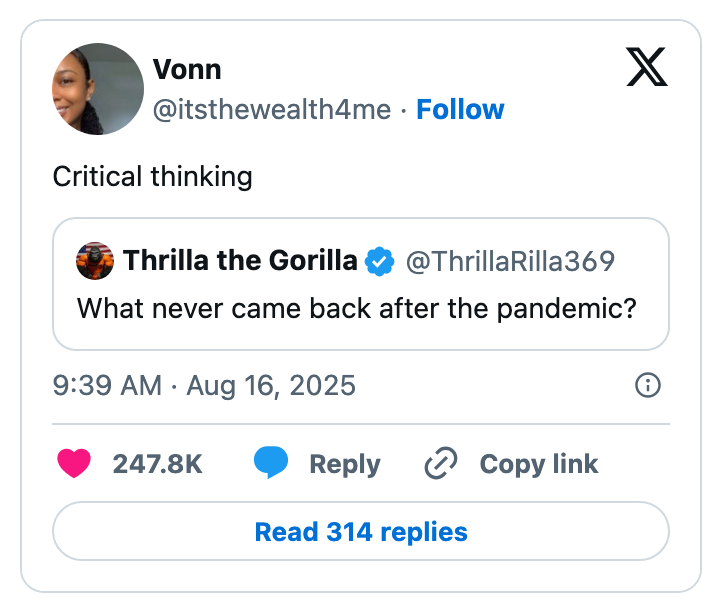Click the blue reply bubble icon
The width and height of the screenshot is (724, 612).
(x=271, y=464)
